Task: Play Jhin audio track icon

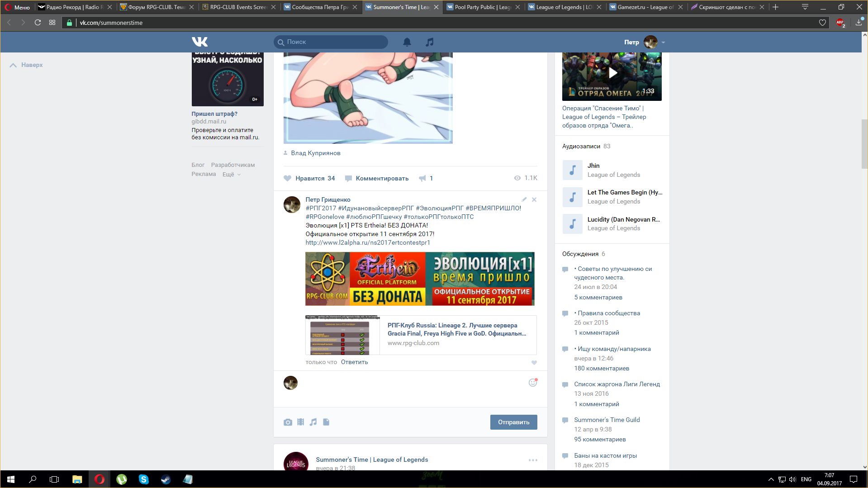Action: coord(572,170)
